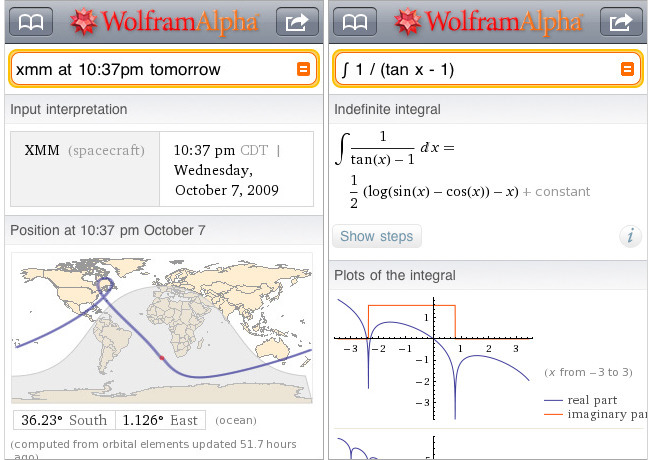Tap the share icon on the left XMM screen
The width and height of the screenshot is (650, 460).
pyautogui.click(x=297, y=22)
